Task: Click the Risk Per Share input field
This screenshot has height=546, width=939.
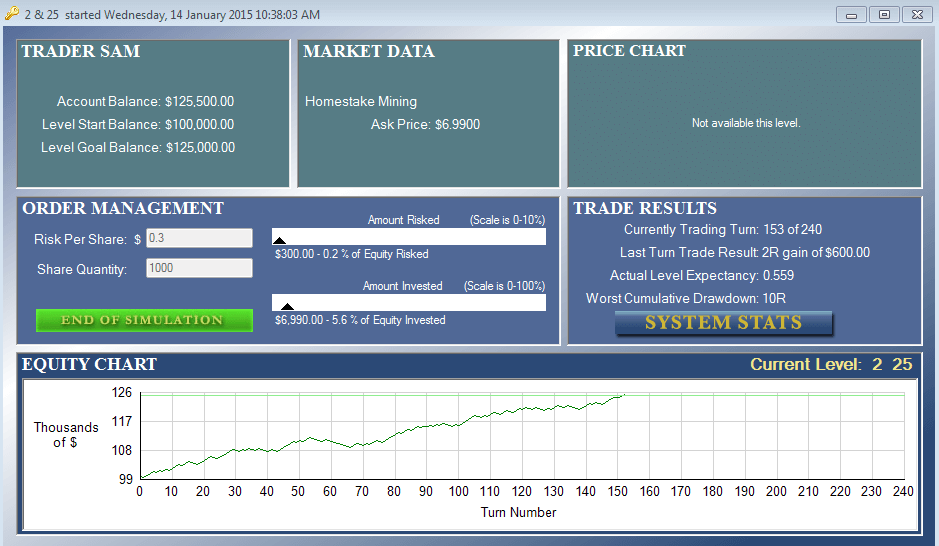Action: pyautogui.click(x=199, y=238)
